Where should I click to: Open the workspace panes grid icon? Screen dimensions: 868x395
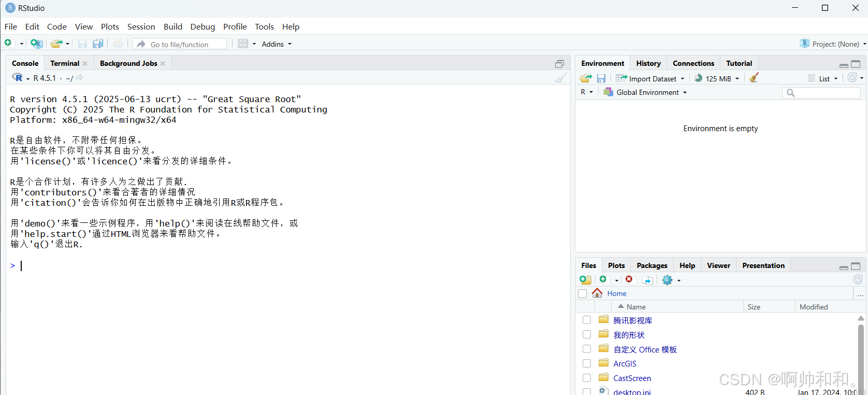[x=243, y=44]
